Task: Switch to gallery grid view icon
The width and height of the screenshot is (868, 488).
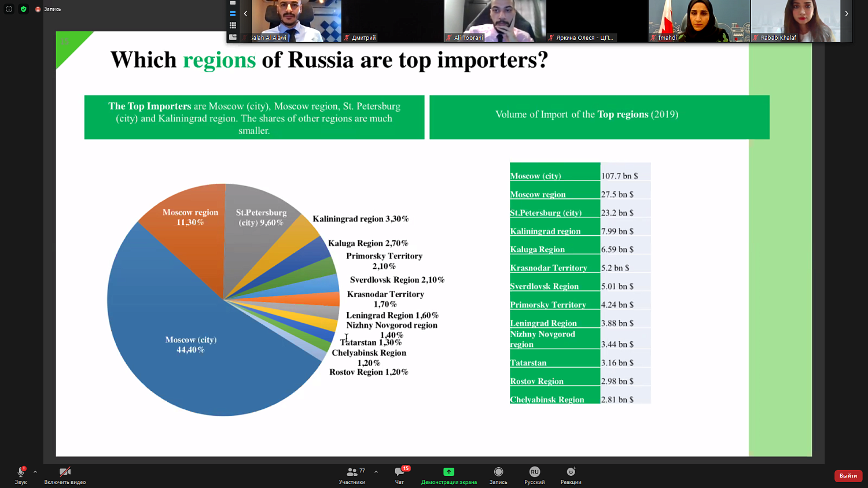Action: (233, 25)
